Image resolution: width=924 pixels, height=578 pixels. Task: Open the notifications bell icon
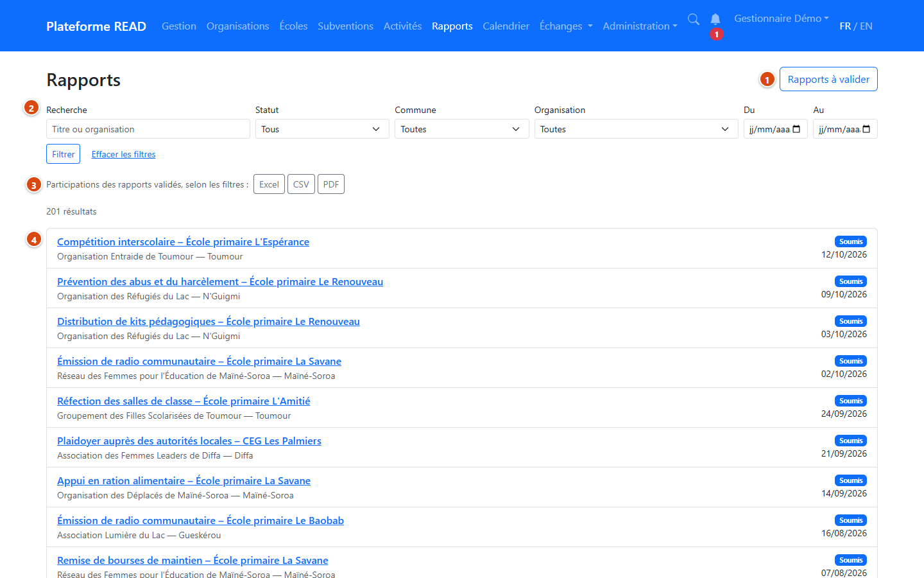[715, 19]
